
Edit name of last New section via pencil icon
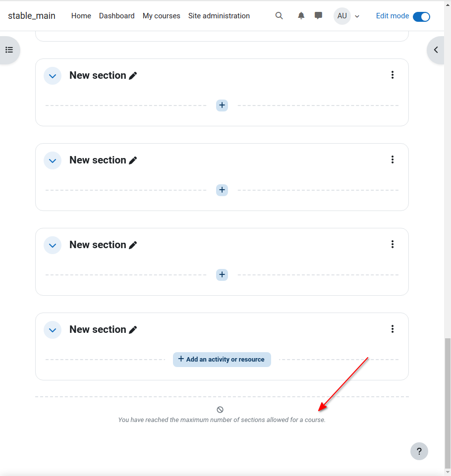[x=133, y=330]
